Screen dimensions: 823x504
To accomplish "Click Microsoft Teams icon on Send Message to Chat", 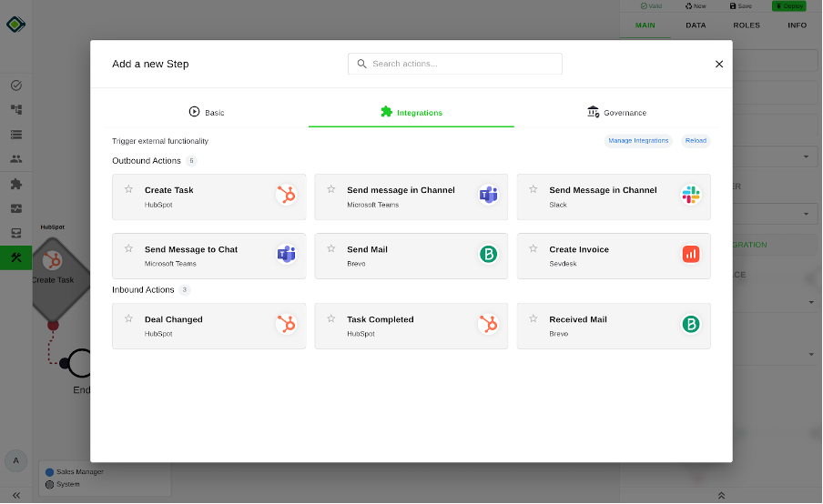I will (287, 255).
